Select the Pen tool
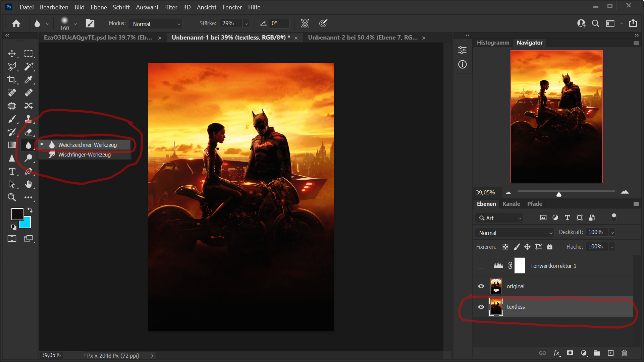This screenshot has width=644, height=362. [29, 171]
